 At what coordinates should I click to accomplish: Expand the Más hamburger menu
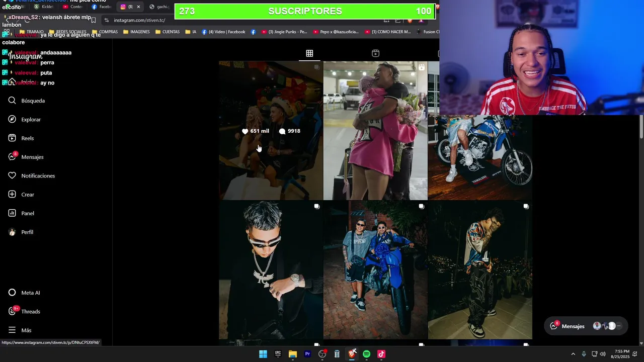(13, 330)
